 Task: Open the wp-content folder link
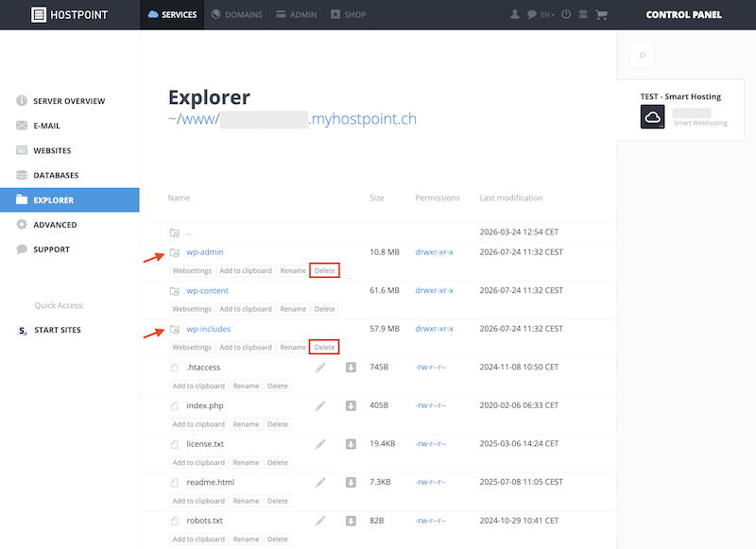[x=207, y=291]
